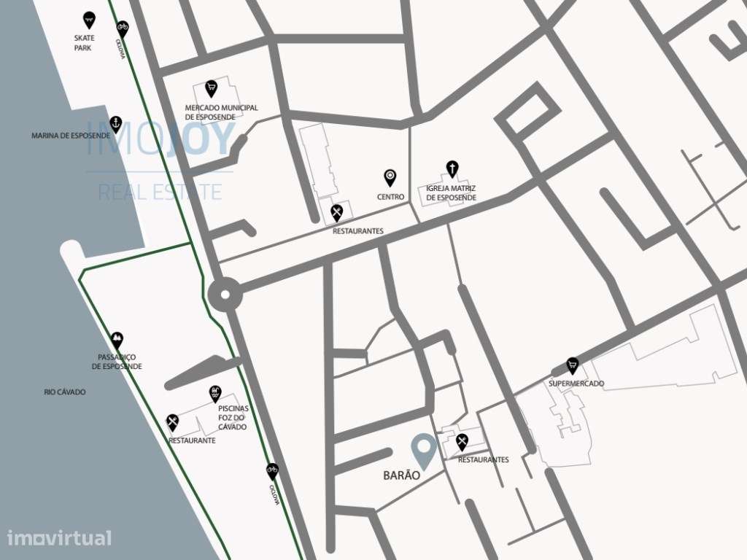This screenshot has height=560, width=747.
Task: Click the Rio Cávado label
Action: pos(65,392)
